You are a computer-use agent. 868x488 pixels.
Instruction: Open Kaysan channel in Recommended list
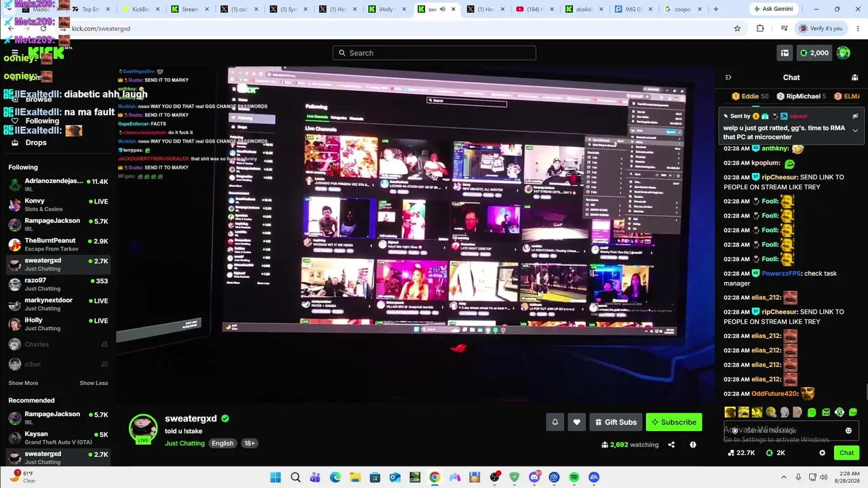58,438
